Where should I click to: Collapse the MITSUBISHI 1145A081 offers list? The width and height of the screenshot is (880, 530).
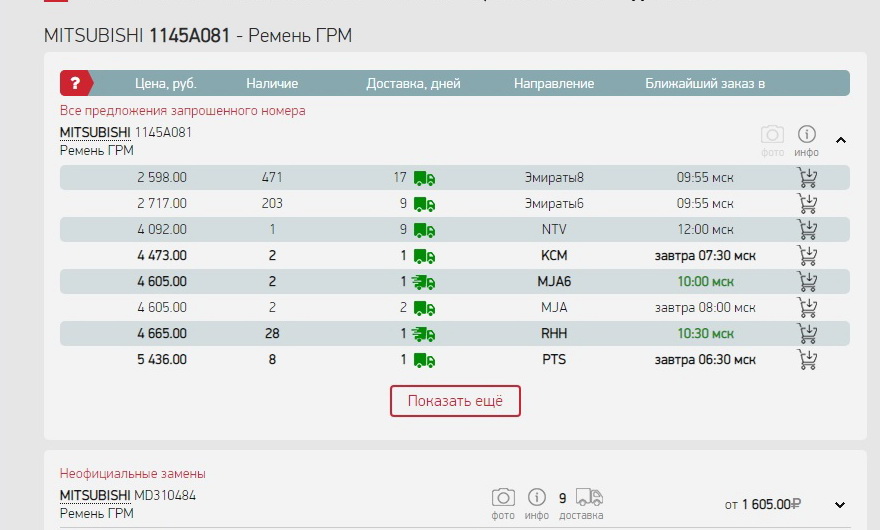pos(840,140)
